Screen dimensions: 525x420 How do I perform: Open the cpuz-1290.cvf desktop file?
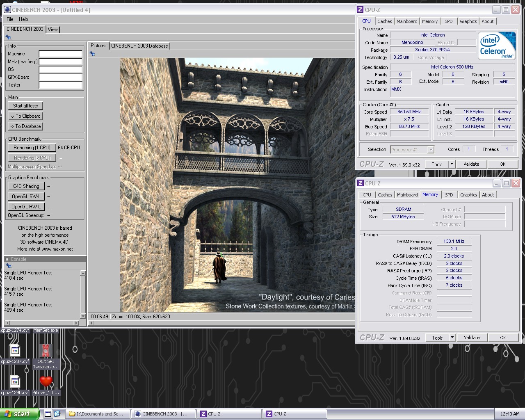(15, 386)
